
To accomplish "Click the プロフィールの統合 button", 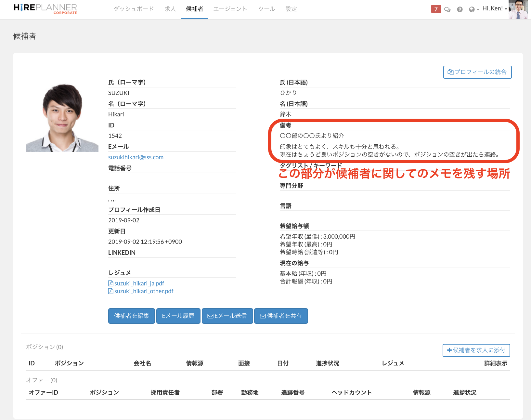I will tap(477, 72).
